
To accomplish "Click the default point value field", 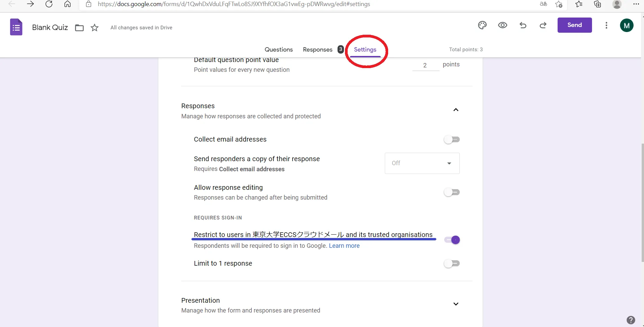I will click(425, 65).
